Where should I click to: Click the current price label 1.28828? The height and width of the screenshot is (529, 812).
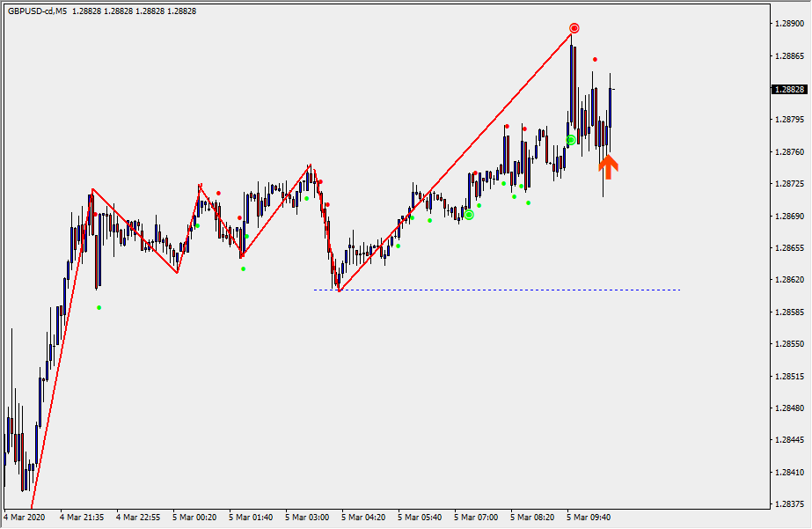(x=789, y=90)
